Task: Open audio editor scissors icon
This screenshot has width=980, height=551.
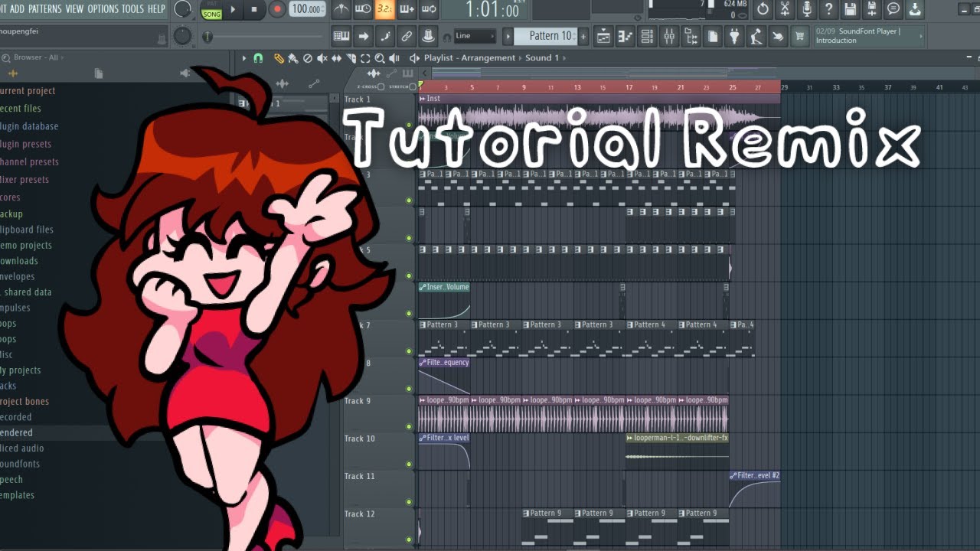Action: click(785, 9)
